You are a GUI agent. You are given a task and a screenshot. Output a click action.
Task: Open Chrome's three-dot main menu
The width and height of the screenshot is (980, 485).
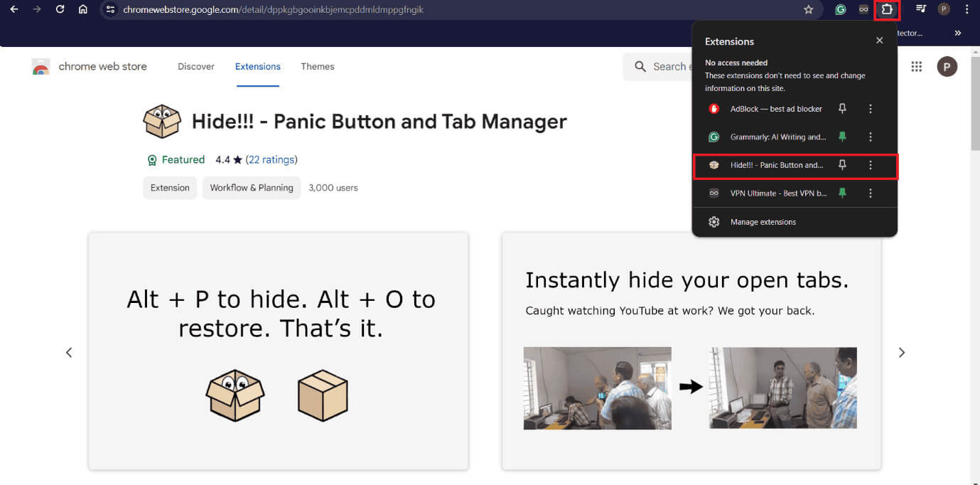[966, 10]
